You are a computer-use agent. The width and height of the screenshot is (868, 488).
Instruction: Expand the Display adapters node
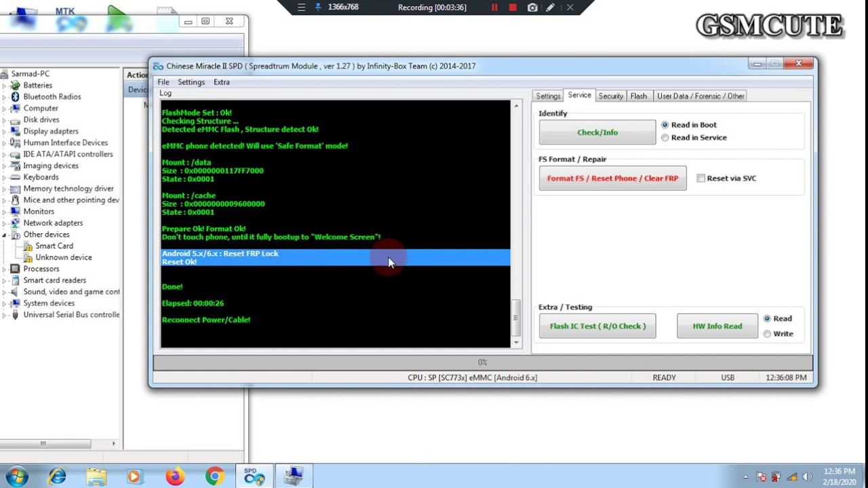(x=4, y=131)
